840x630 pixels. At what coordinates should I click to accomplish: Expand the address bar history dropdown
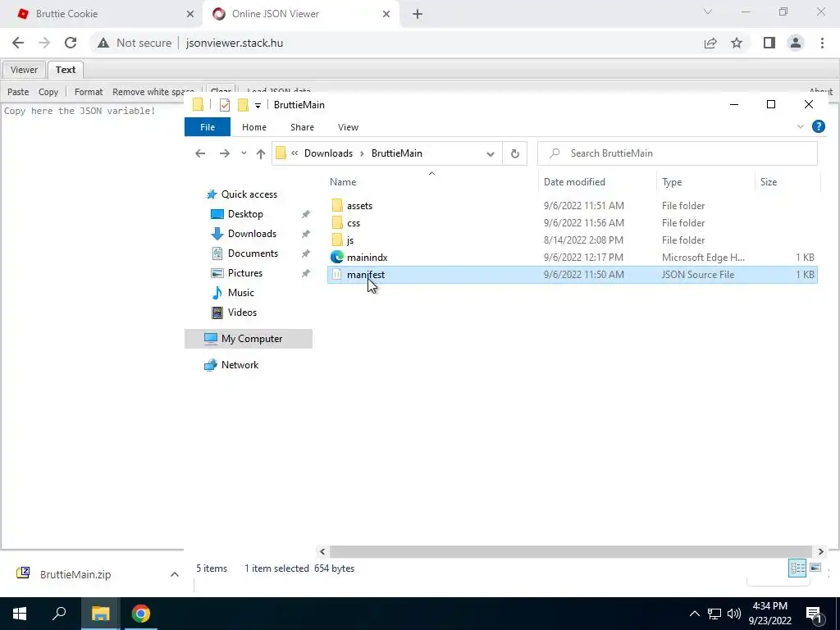pyautogui.click(x=491, y=153)
